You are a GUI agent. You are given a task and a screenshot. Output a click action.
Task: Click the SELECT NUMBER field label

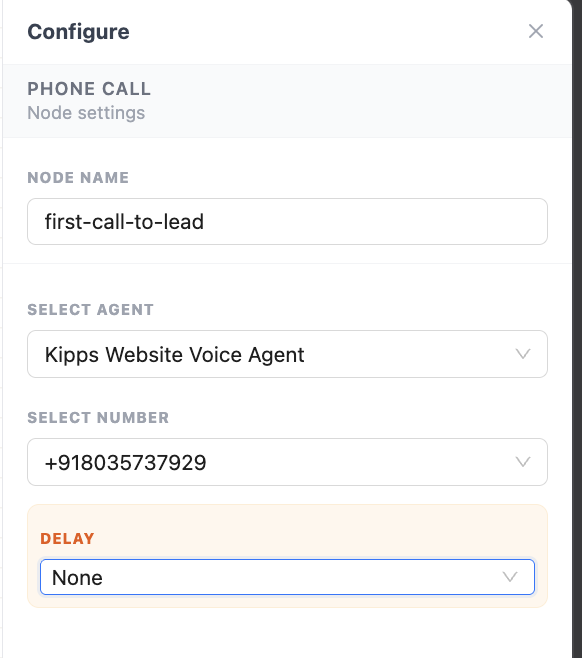(x=98, y=418)
